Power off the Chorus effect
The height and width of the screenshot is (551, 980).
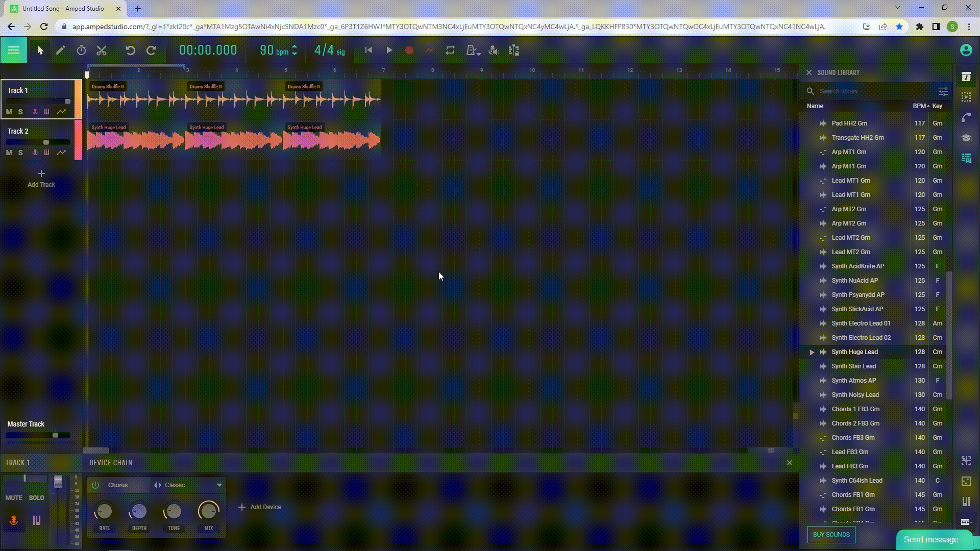[95, 485]
